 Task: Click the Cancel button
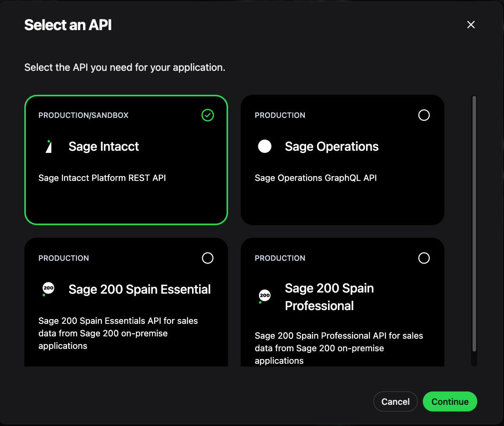[x=395, y=402]
